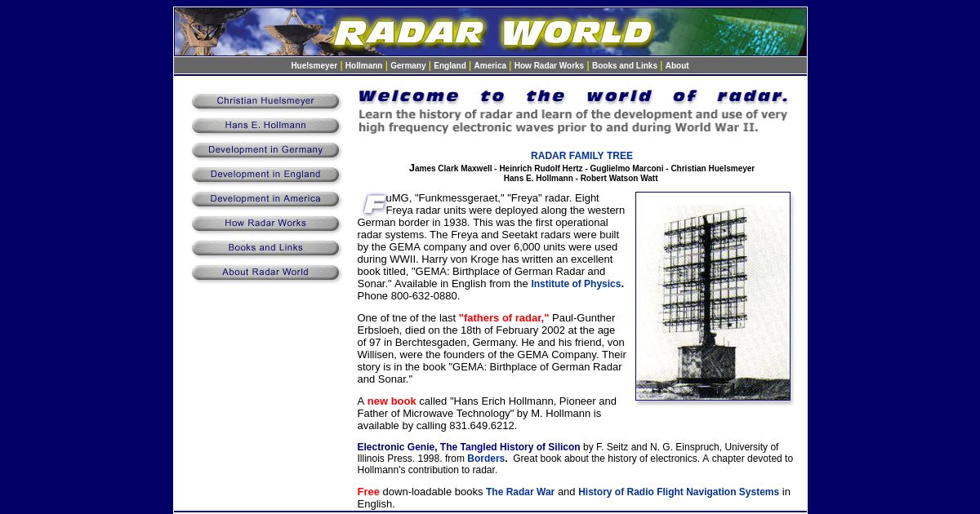This screenshot has width=980, height=514.
Task: Open History of Radio Flight Navigation Systems link
Action: pos(679,492)
